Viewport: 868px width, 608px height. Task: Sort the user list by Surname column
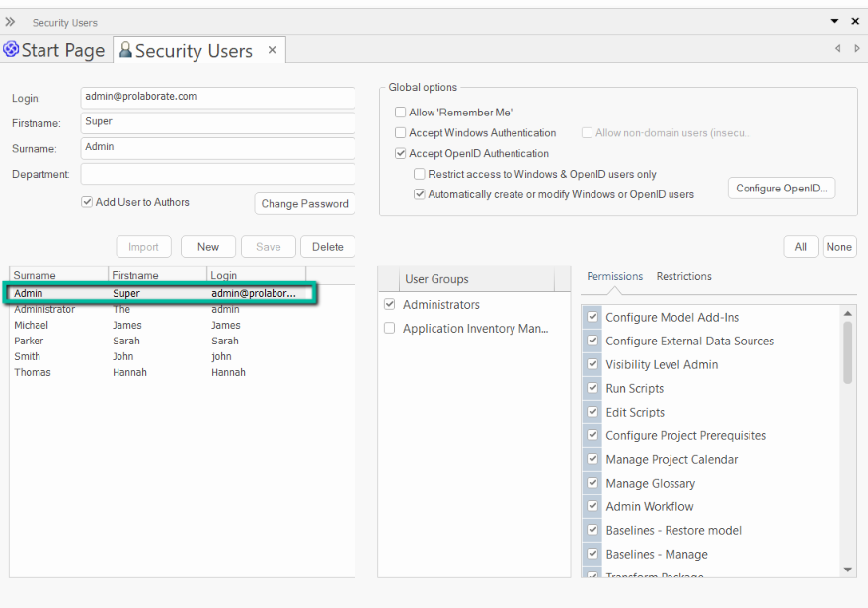click(58, 275)
